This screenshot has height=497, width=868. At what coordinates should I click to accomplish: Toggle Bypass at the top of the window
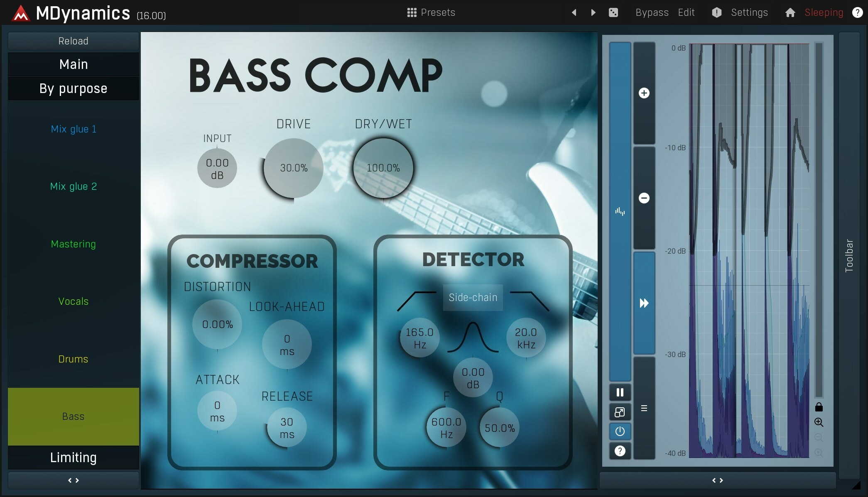651,12
